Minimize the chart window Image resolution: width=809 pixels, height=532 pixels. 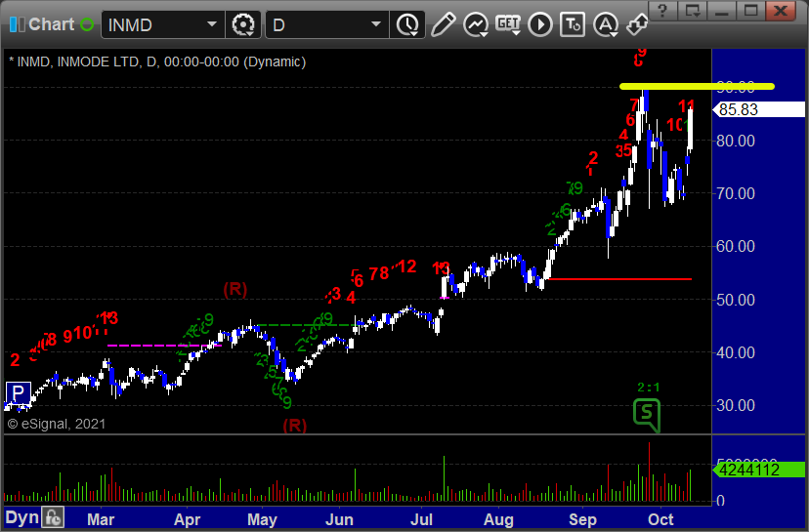[x=721, y=10]
